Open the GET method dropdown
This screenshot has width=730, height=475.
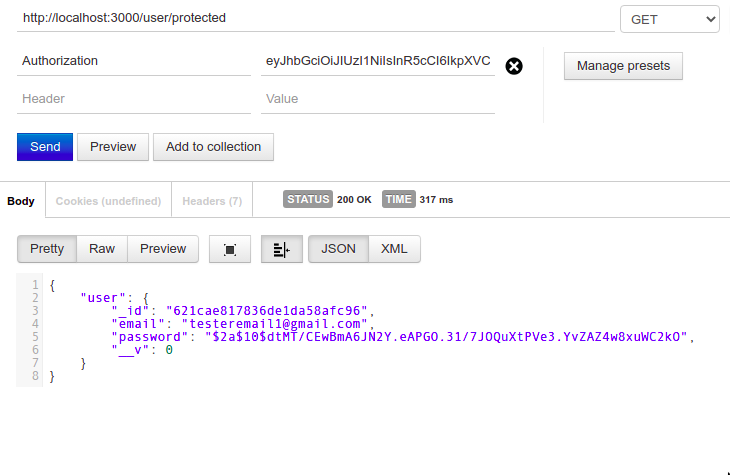[x=669, y=19]
